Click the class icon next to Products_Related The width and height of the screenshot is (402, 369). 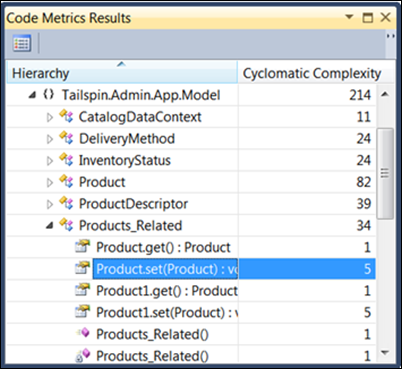tap(66, 225)
